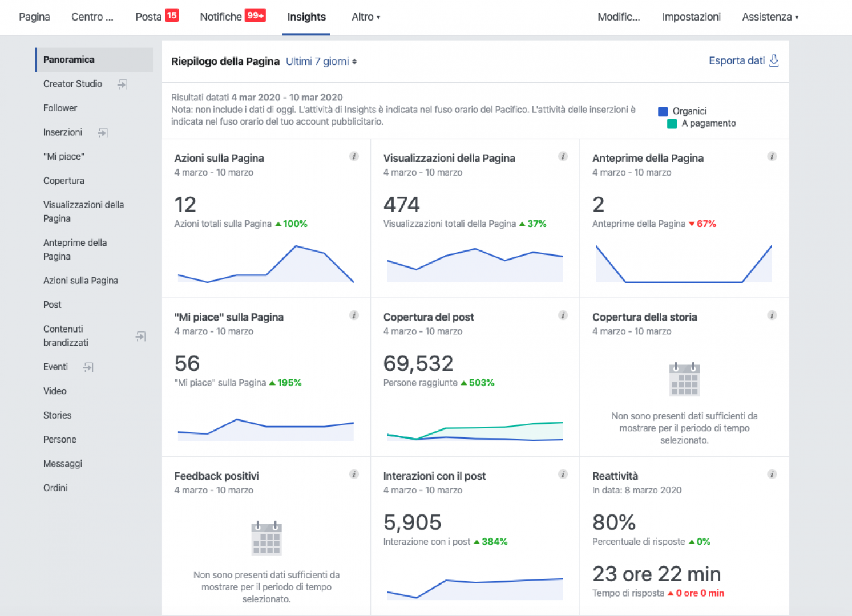Click the Notifiche badge showing 99+
Viewport: 852px width, 616px height.
click(x=255, y=15)
